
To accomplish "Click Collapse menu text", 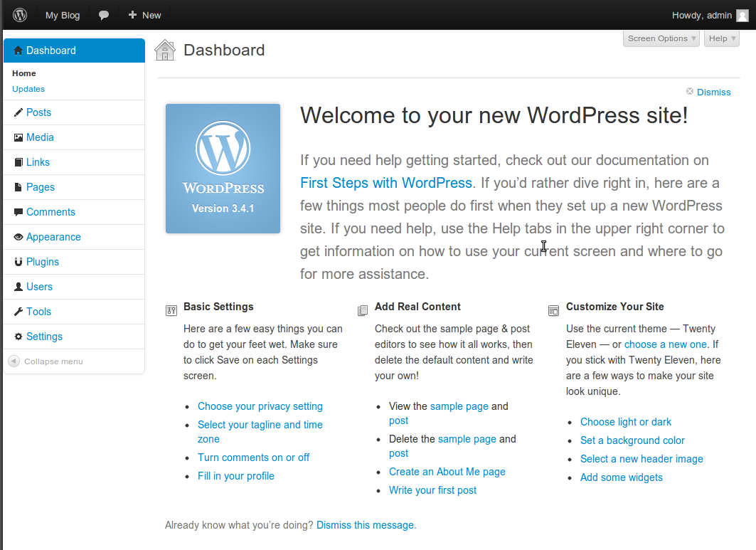I will [53, 361].
